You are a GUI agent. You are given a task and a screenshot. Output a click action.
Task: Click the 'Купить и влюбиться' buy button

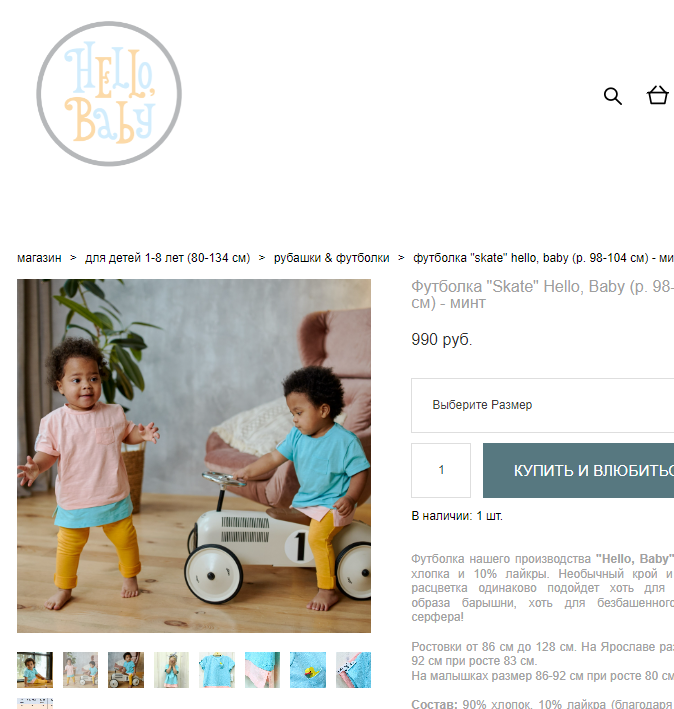point(579,470)
